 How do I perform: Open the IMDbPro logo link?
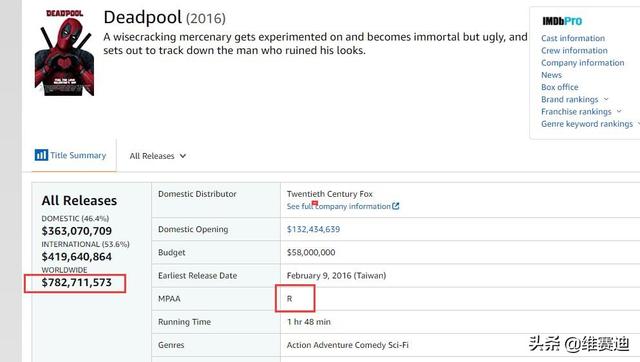[562, 21]
